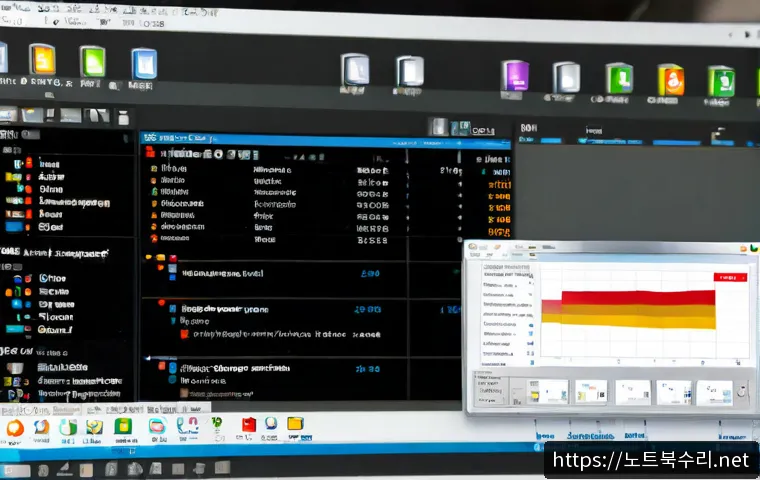Click the orange-blue speech bubble dock icon
Viewport: 760px width, 480px height.
(x=42, y=428)
